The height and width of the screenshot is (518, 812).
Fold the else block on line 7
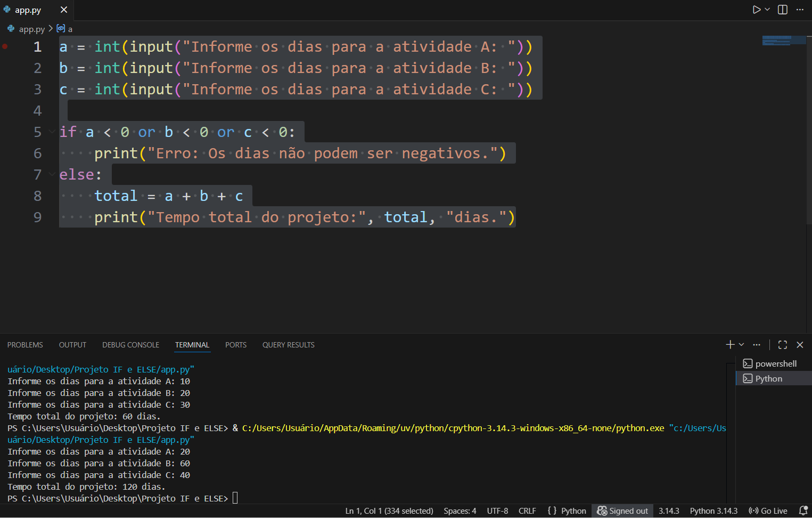pos(52,174)
